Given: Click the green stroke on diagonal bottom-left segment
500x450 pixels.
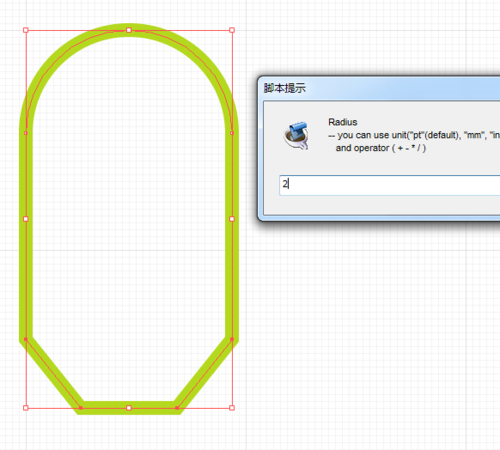Looking at the screenshot, I should (x=53, y=373).
